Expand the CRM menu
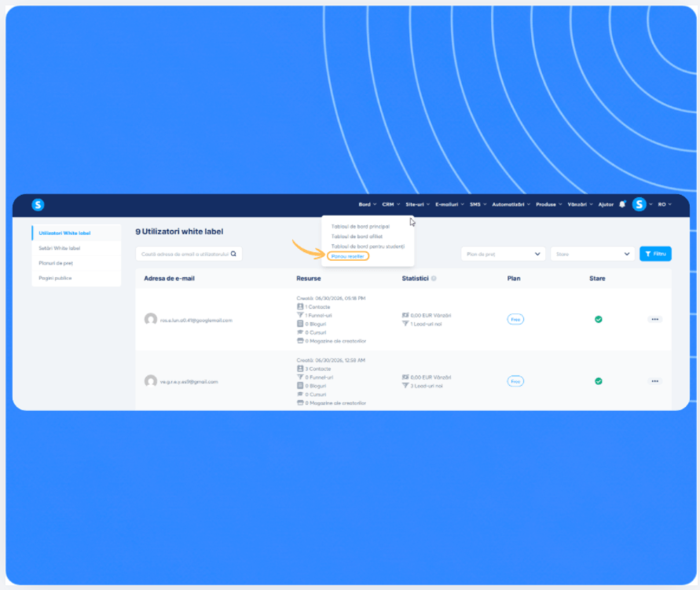Viewport: 700px width, 590px height. pyautogui.click(x=391, y=204)
